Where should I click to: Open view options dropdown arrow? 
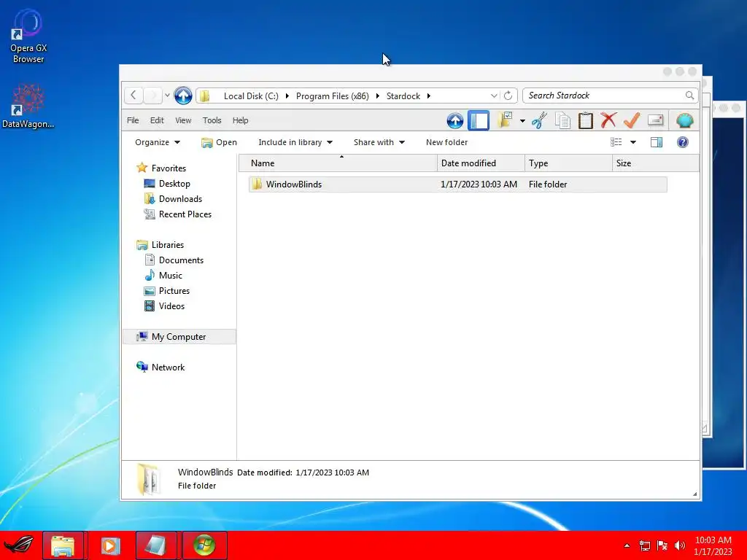633,142
